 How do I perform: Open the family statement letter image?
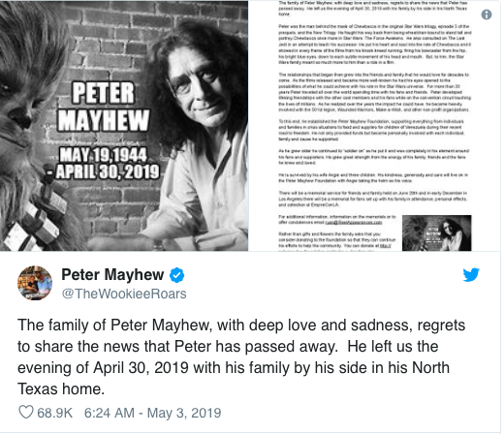(x=374, y=125)
